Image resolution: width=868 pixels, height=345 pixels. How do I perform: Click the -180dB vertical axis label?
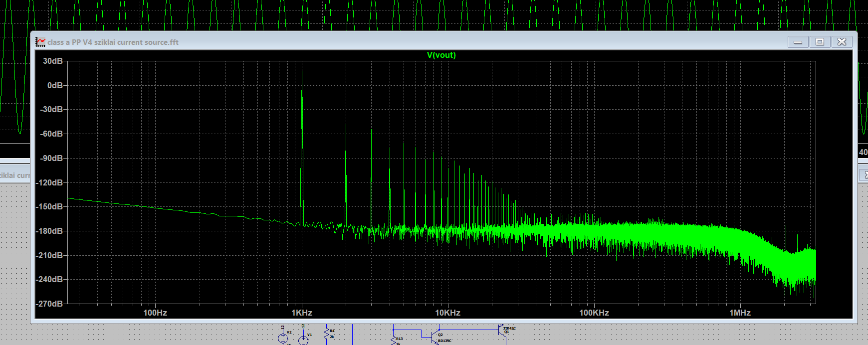point(49,231)
